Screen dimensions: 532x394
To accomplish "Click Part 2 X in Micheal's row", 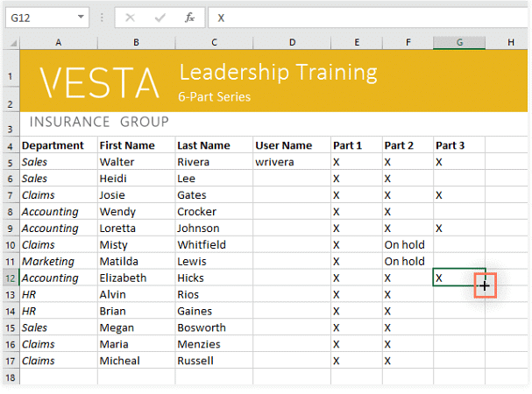I will click(x=408, y=361).
